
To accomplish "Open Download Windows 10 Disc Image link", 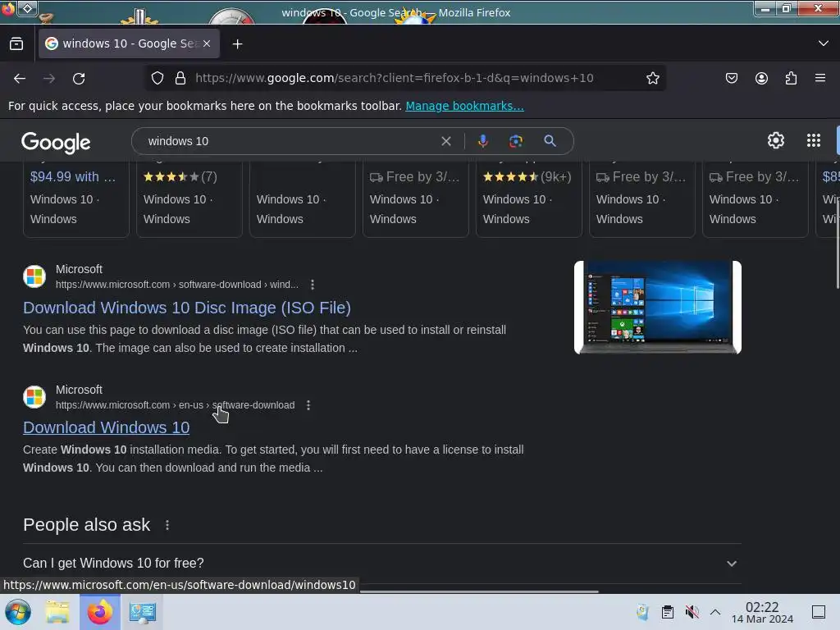I will (187, 308).
